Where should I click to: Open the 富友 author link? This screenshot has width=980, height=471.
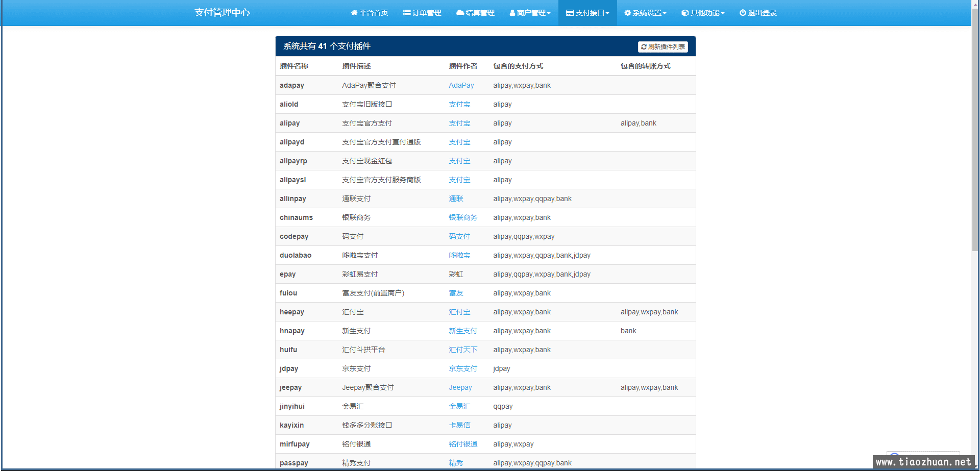456,293
